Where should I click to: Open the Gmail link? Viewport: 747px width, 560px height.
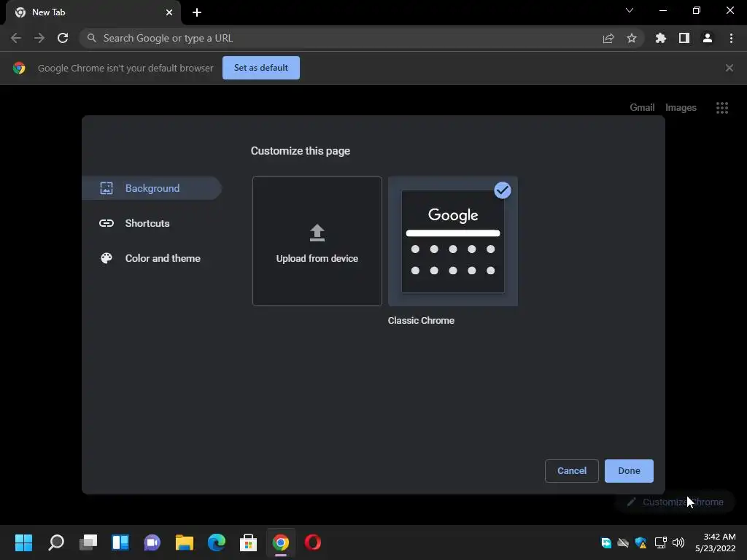pos(642,108)
